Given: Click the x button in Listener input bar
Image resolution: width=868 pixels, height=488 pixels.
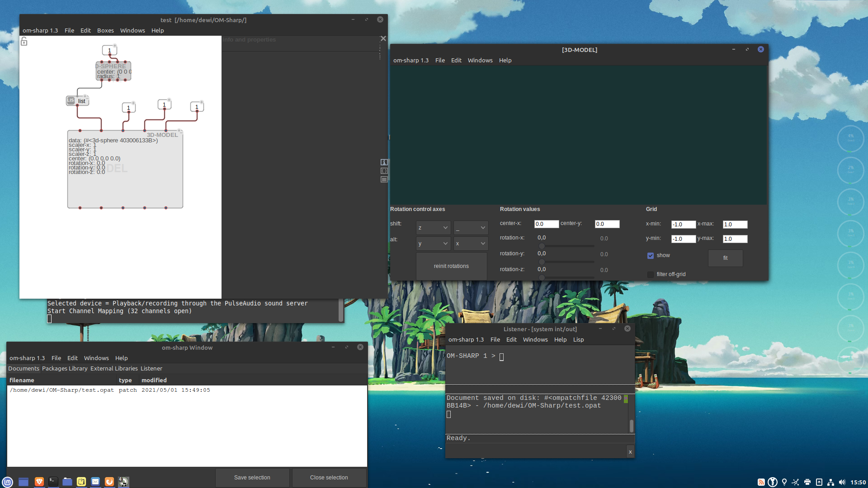Looking at the screenshot, I should pyautogui.click(x=630, y=451).
